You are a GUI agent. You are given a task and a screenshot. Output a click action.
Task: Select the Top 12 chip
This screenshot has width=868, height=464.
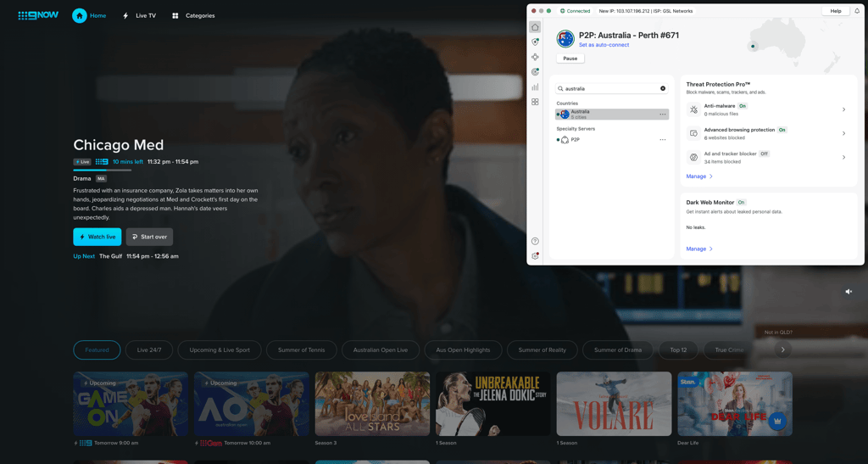click(678, 350)
